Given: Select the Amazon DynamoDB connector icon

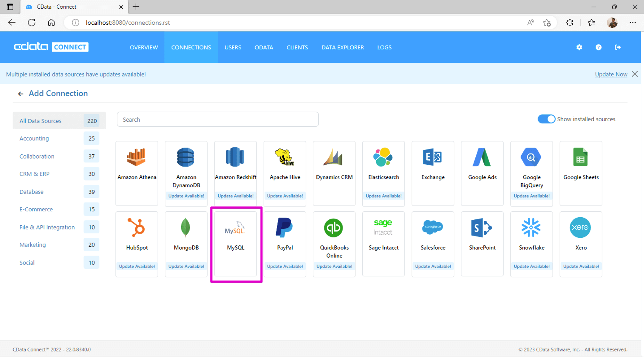Looking at the screenshot, I should coord(186,157).
